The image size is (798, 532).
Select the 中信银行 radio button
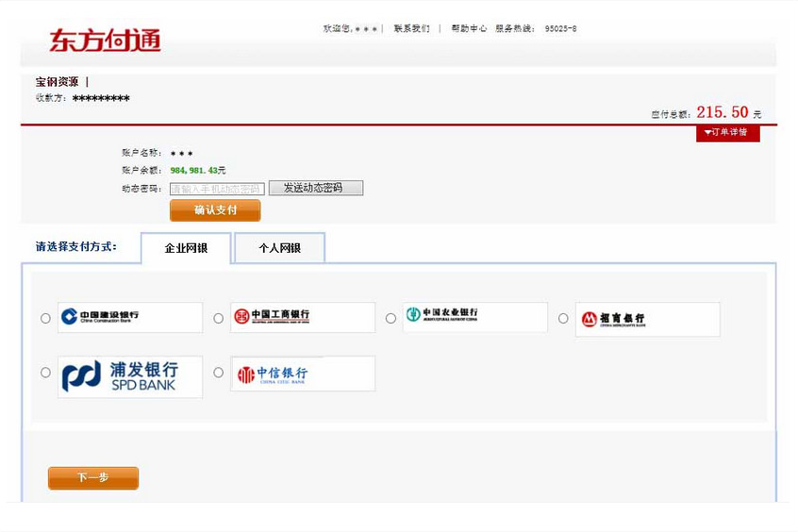[218, 373]
